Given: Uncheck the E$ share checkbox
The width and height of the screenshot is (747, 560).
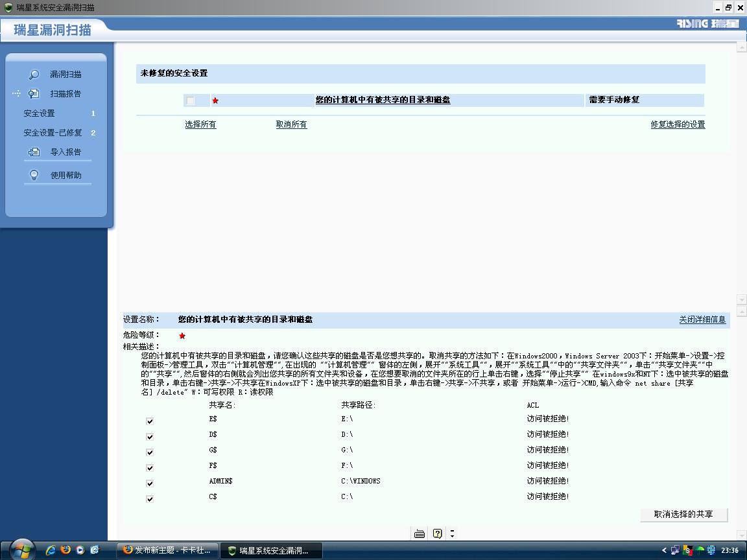Looking at the screenshot, I should point(150,421).
